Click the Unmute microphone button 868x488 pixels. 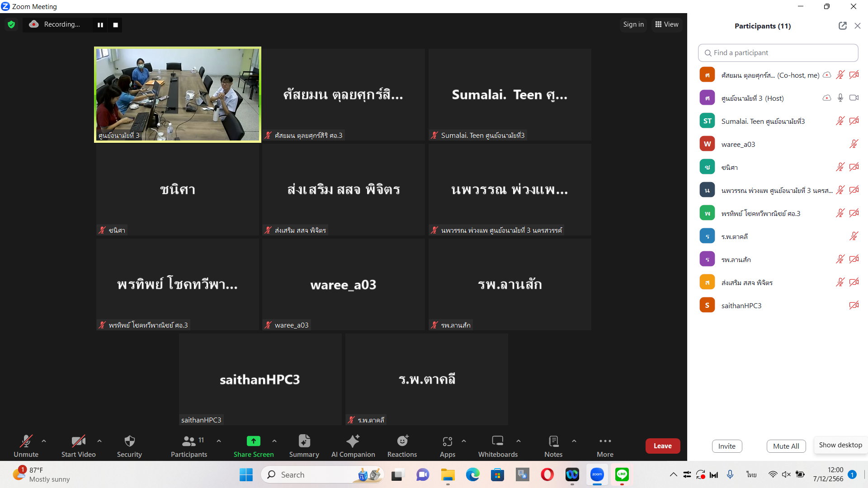26,446
